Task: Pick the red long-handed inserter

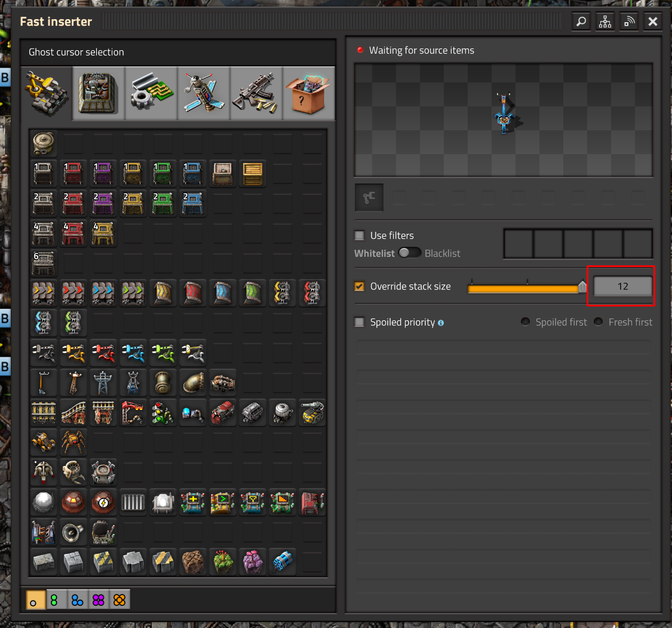Action: tap(103, 353)
